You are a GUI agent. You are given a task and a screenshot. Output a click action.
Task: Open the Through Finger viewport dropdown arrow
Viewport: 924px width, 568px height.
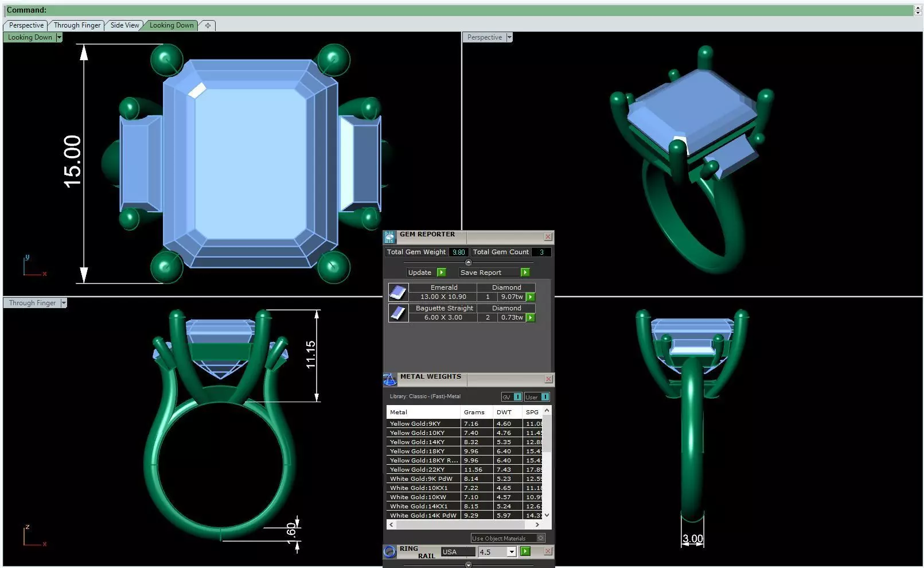64,303
